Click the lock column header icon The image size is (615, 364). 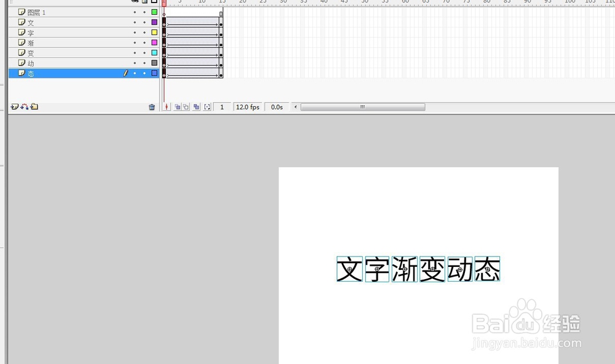(x=144, y=2)
